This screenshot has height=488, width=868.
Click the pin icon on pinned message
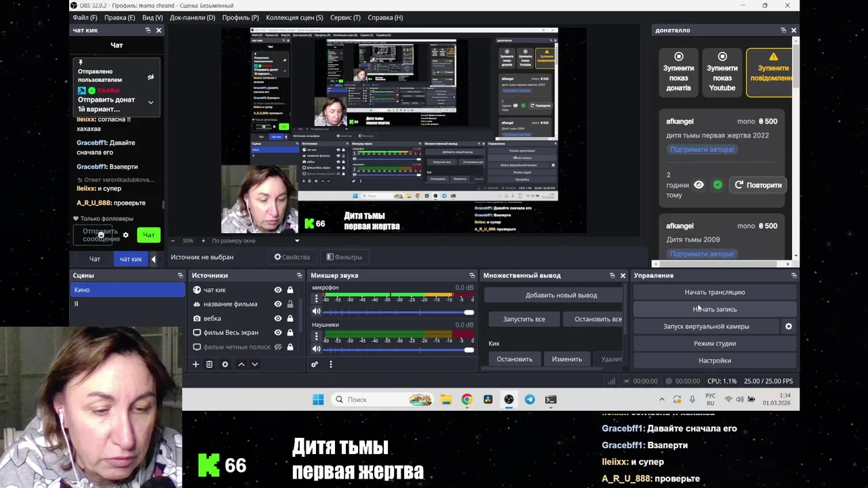tap(81, 62)
